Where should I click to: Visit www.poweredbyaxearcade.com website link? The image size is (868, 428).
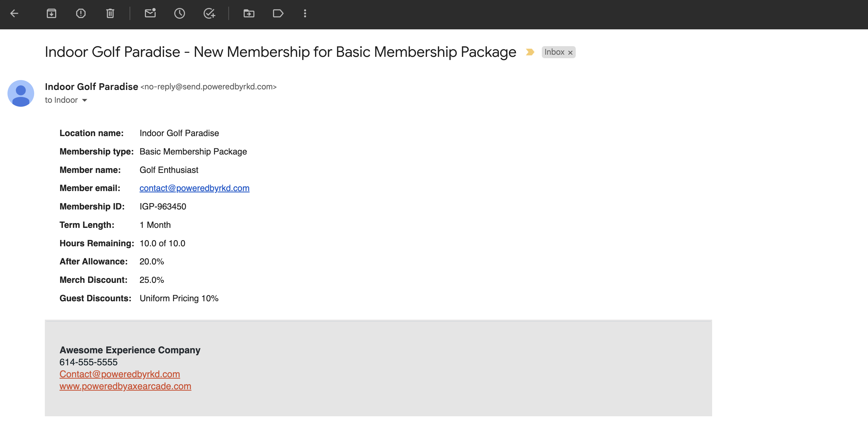point(125,386)
